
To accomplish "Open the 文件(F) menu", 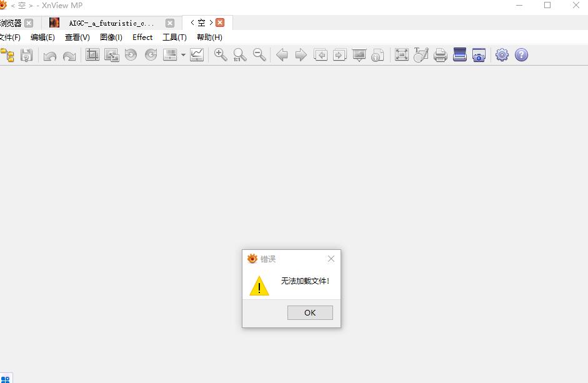I will click(x=10, y=37).
